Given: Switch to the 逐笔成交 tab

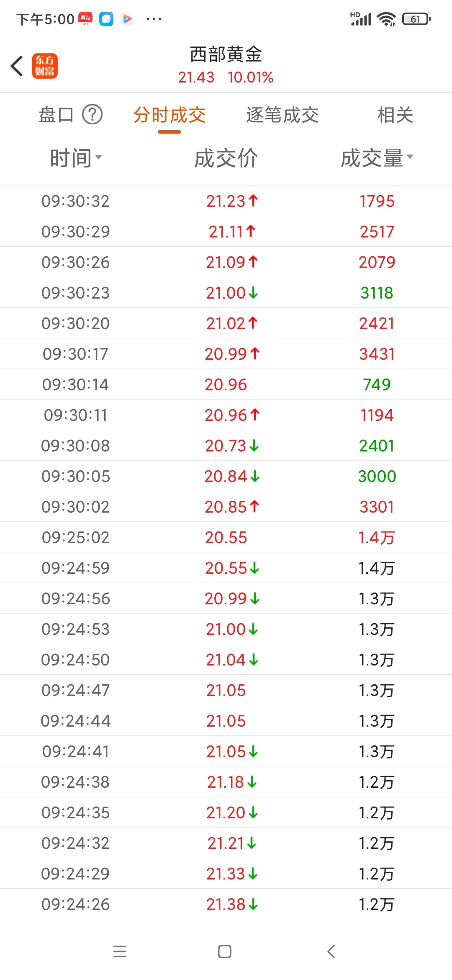Looking at the screenshot, I should (282, 115).
